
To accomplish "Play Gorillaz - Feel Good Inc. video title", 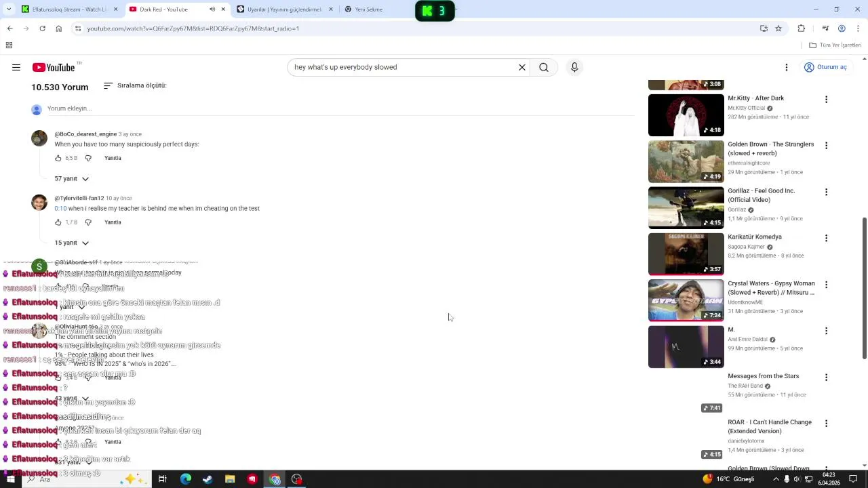I will (762, 195).
